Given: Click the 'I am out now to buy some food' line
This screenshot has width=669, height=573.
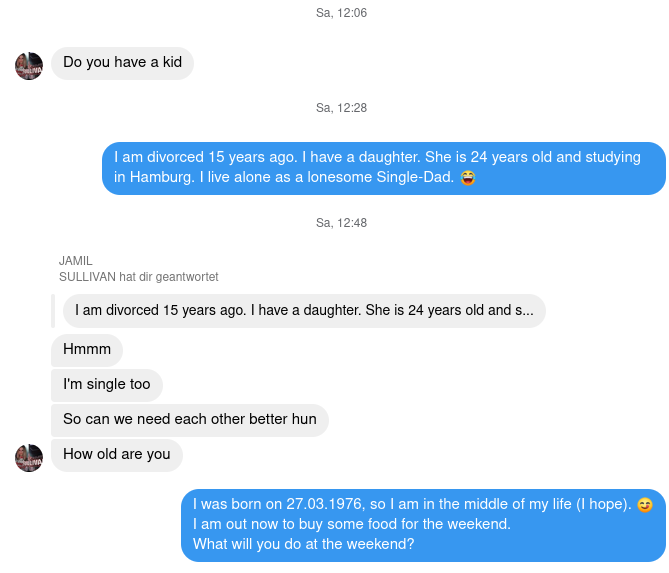Looking at the screenshot, I should click(x=352, y=524).
